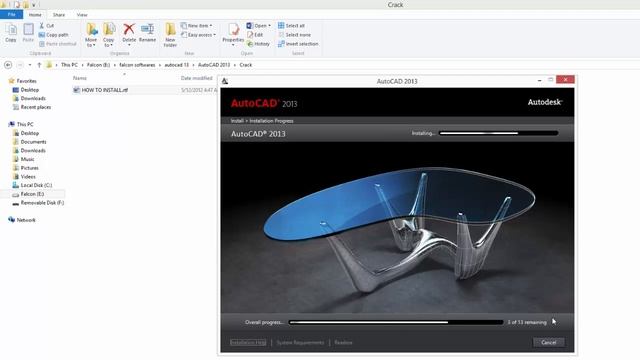The image size is (640, 360).
Task: Click Select all in ribbon
Action: pos(291,25)
